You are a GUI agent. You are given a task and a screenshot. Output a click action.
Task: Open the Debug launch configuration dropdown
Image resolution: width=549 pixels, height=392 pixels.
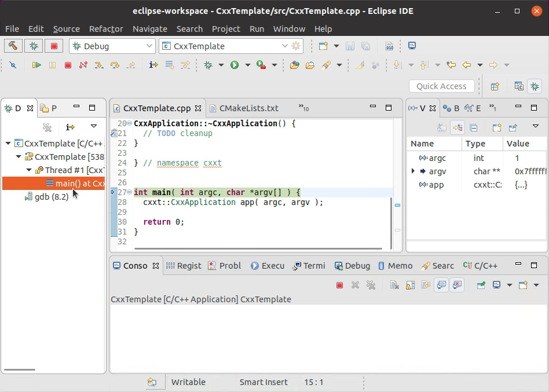[149, 46]
